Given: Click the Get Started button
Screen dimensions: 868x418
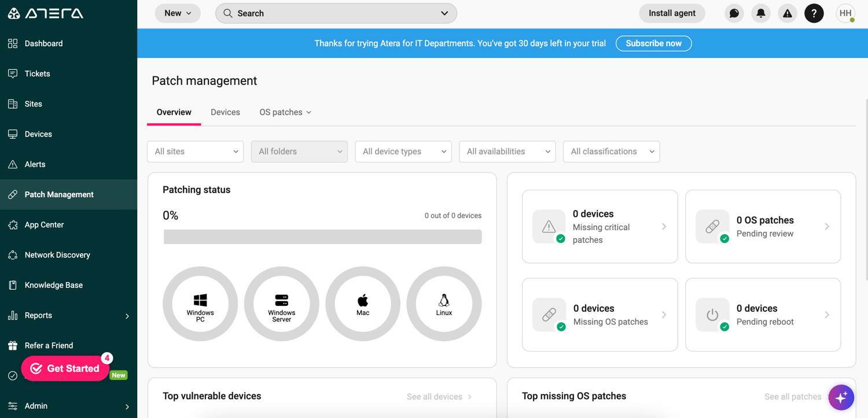Looking at the screenshot, I should [65, 368].
